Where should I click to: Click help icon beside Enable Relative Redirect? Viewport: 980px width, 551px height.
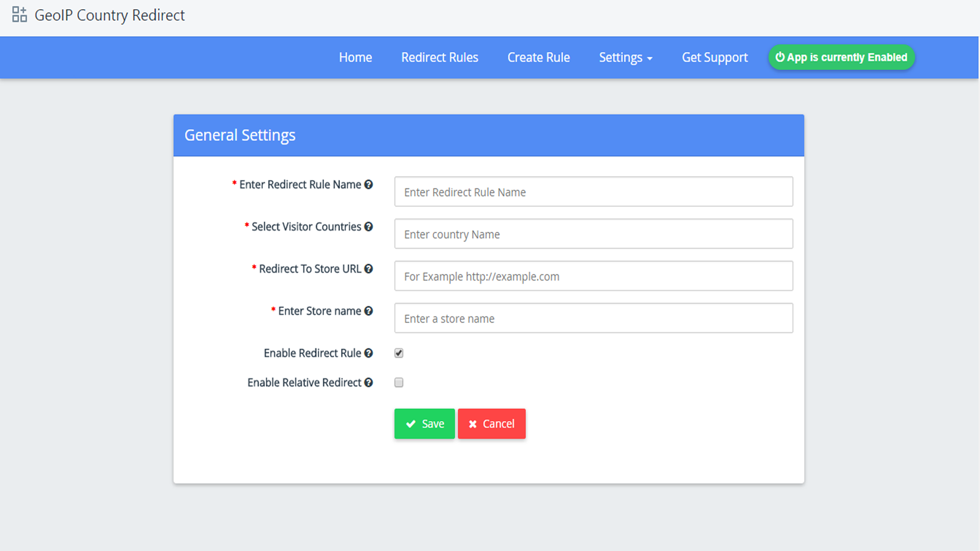coord(368,383)
